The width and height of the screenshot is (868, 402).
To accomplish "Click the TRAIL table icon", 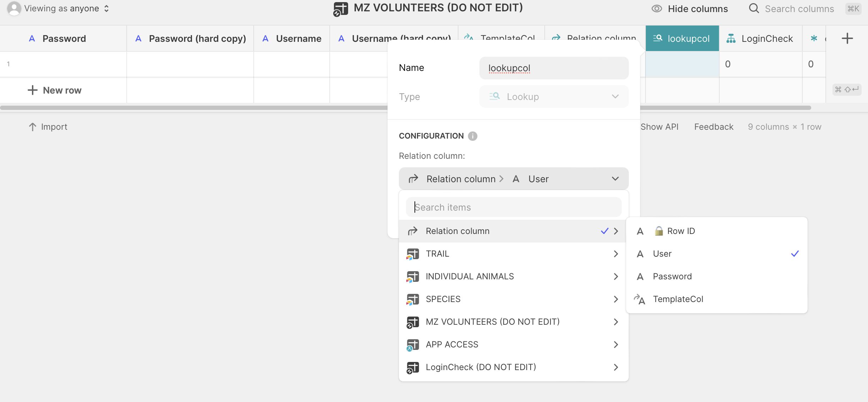I will tap(412, 254).
